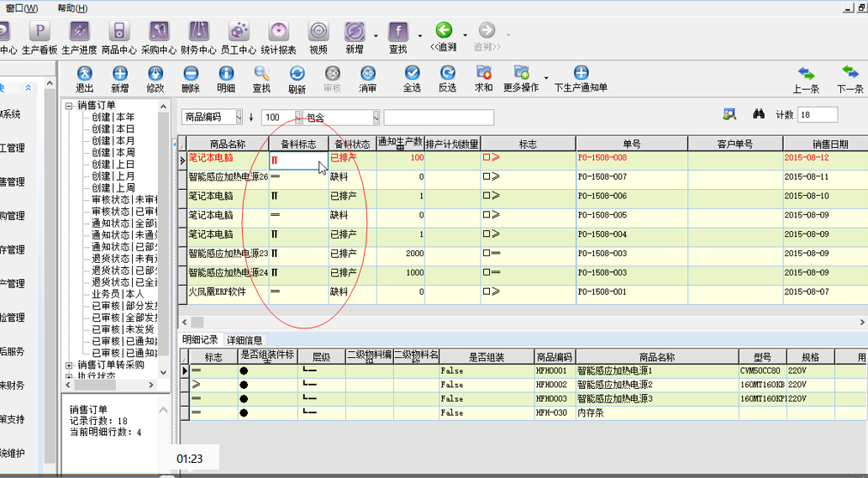This screenshot has width=868, height=478.
Task: Click the HFH0002 product code cell
Action: (x=555, y=385)
